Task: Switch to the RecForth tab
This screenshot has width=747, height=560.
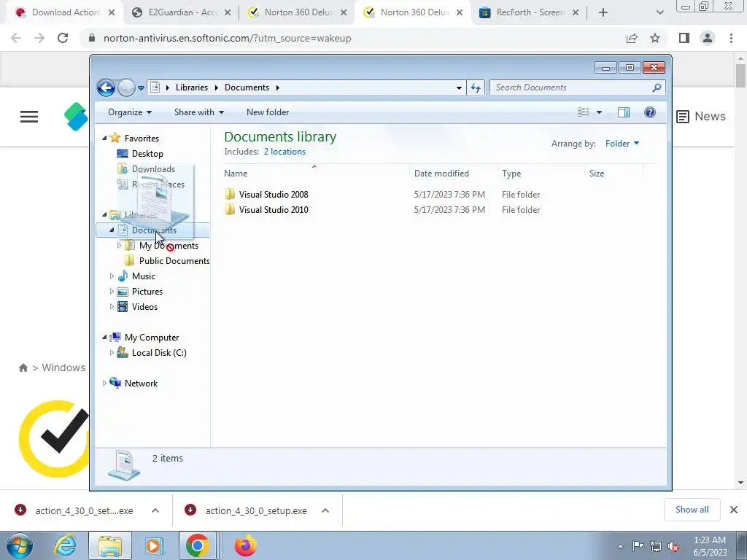Action: point(530,13)
